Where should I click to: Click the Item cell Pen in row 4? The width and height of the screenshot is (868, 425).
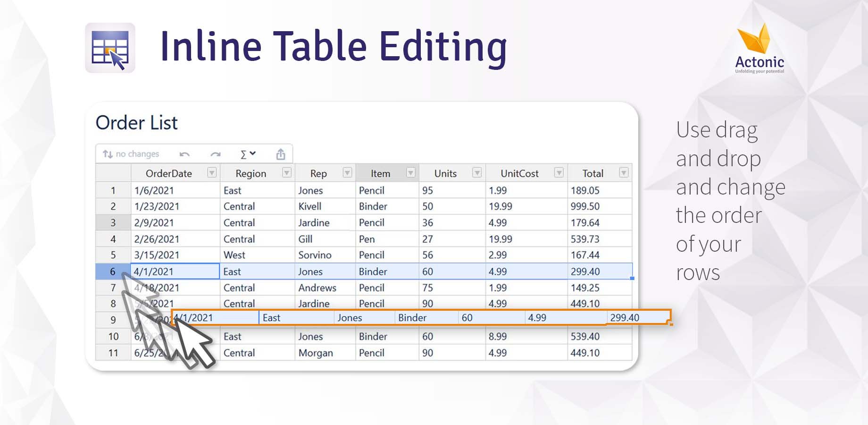[x=387, y=239]
